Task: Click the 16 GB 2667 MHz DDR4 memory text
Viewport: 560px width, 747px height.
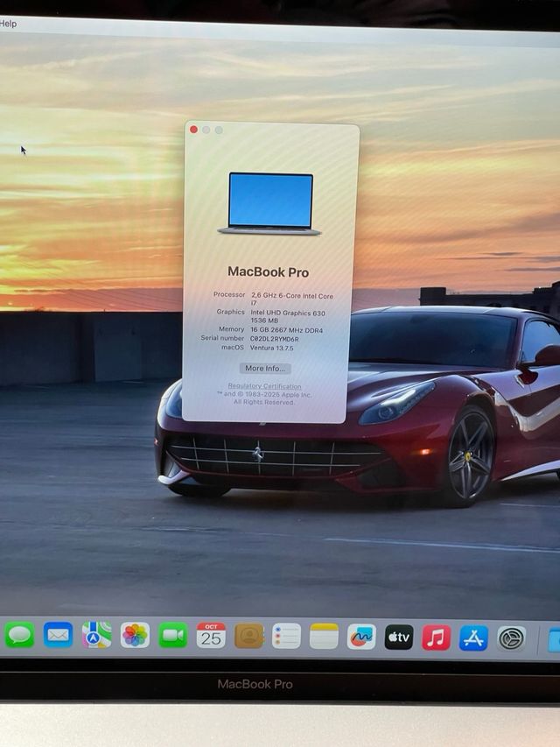Action: [286, 330]
